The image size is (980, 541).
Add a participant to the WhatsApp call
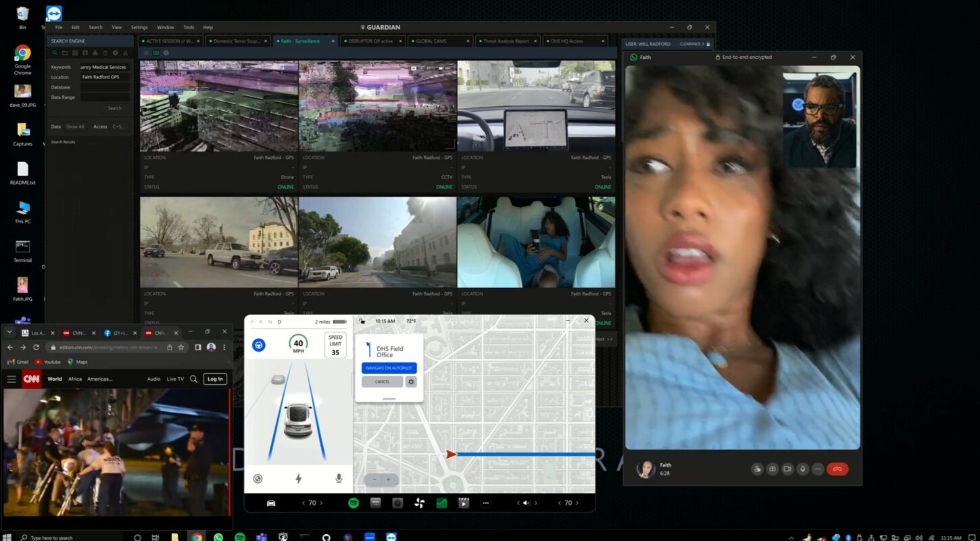coord(757,469)
